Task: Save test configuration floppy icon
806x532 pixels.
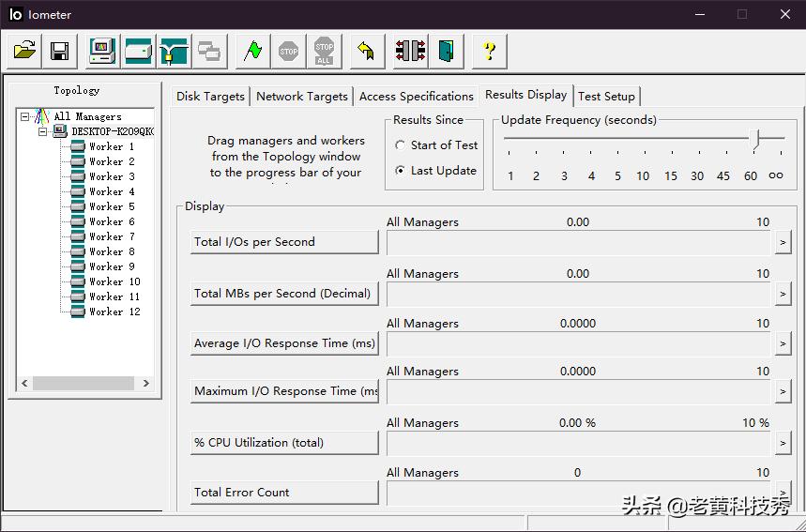Action: point(60,51)
